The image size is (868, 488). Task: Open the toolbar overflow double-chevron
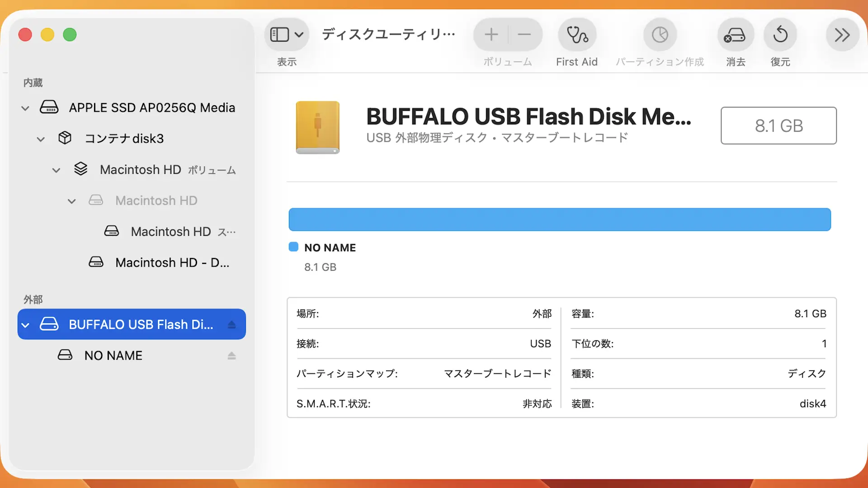[x=842, y=35]
